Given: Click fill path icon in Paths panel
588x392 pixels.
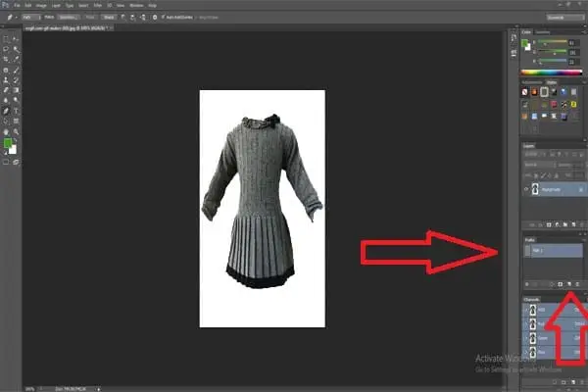Looking at the screenshot, I should (527, 284).
